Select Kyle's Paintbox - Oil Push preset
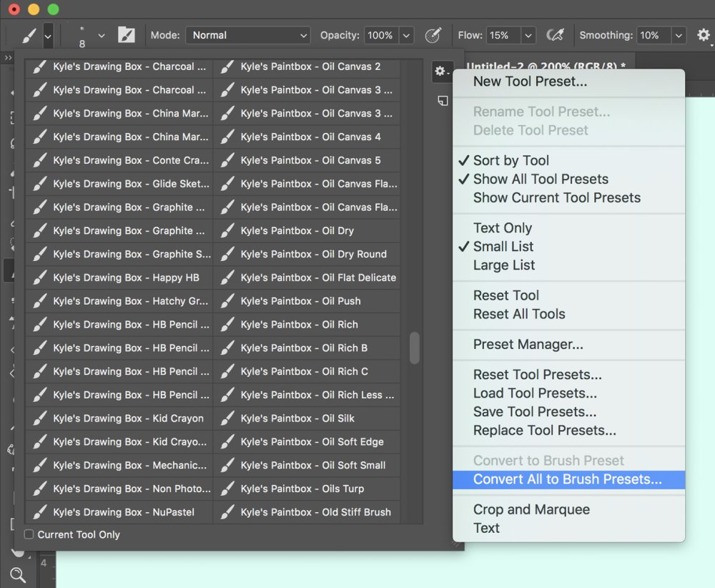715x588 pixels. click(x=307, y=301)
